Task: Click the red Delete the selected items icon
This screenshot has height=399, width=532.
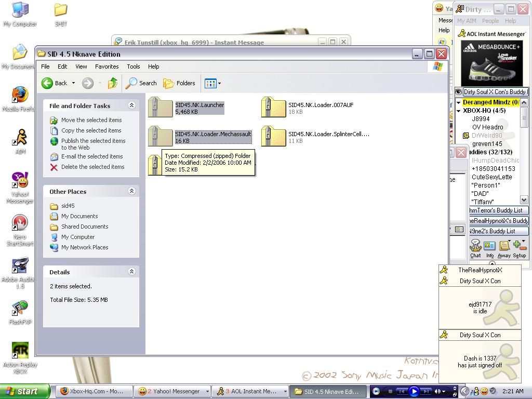Action: click(54, 167)
